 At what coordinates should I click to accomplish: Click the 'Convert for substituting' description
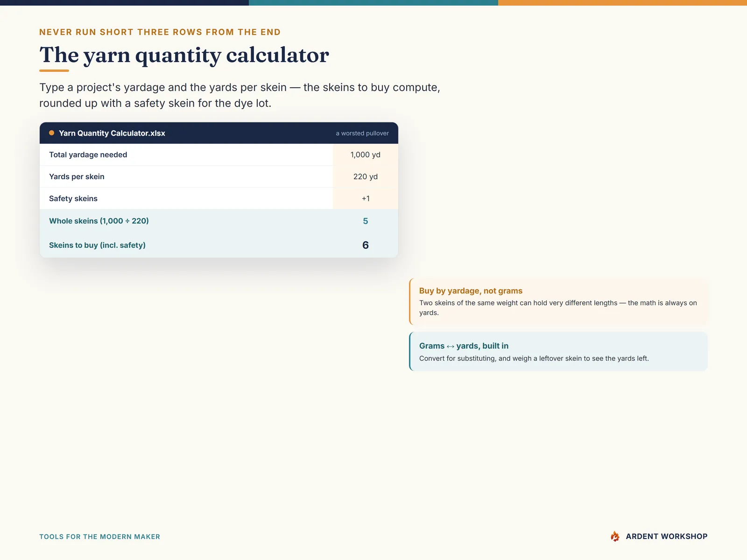click(534, 358)
